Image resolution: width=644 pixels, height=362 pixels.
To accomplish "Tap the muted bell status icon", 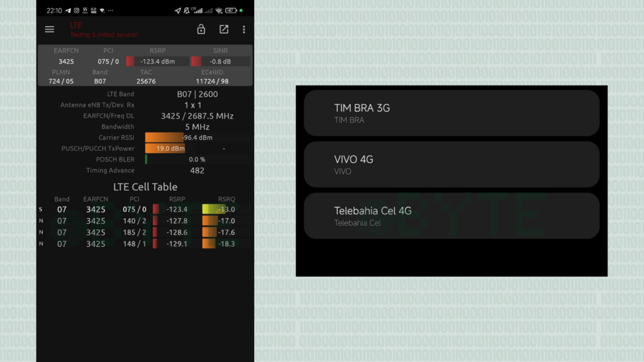I will tap(186, 10).
